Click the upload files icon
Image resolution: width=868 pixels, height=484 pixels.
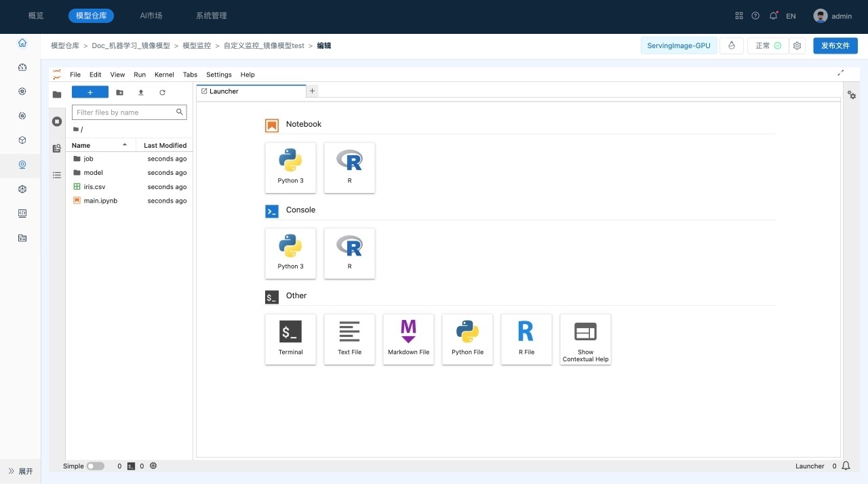click(x=141, y=92)
